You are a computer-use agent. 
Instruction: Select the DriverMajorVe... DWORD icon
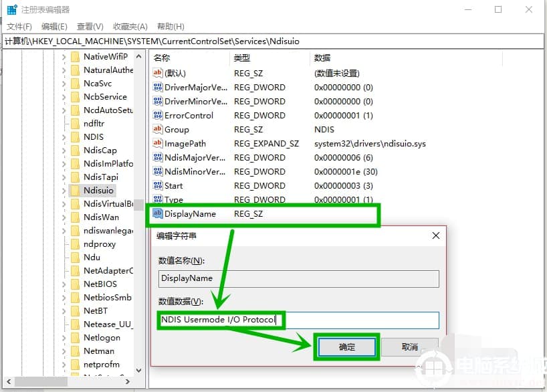click(158, 87)
